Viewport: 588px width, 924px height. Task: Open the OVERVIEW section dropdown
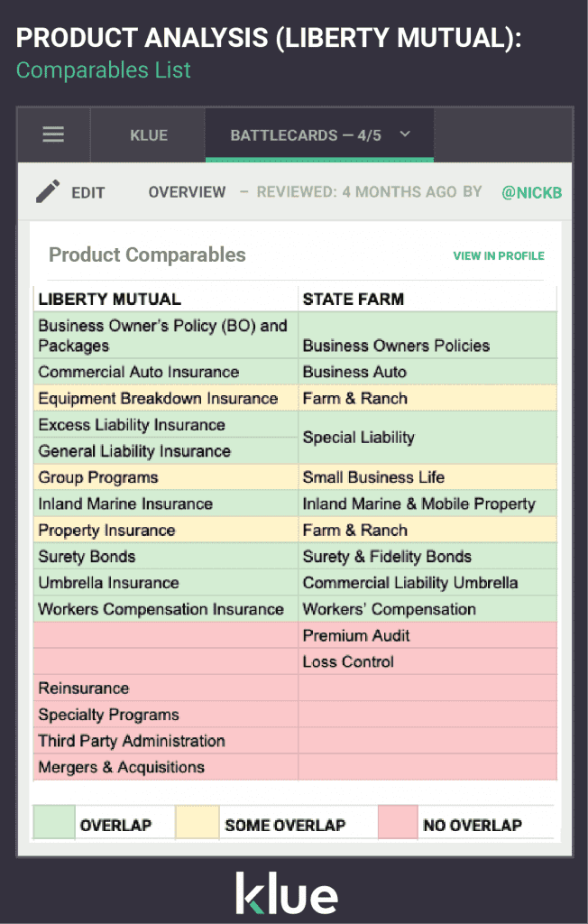click(187, 192)
